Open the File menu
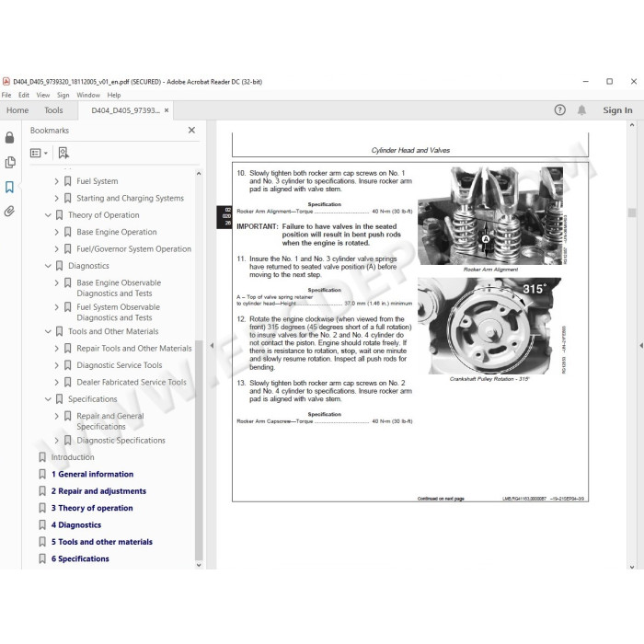644x644 pixels. tap(6, 95)
